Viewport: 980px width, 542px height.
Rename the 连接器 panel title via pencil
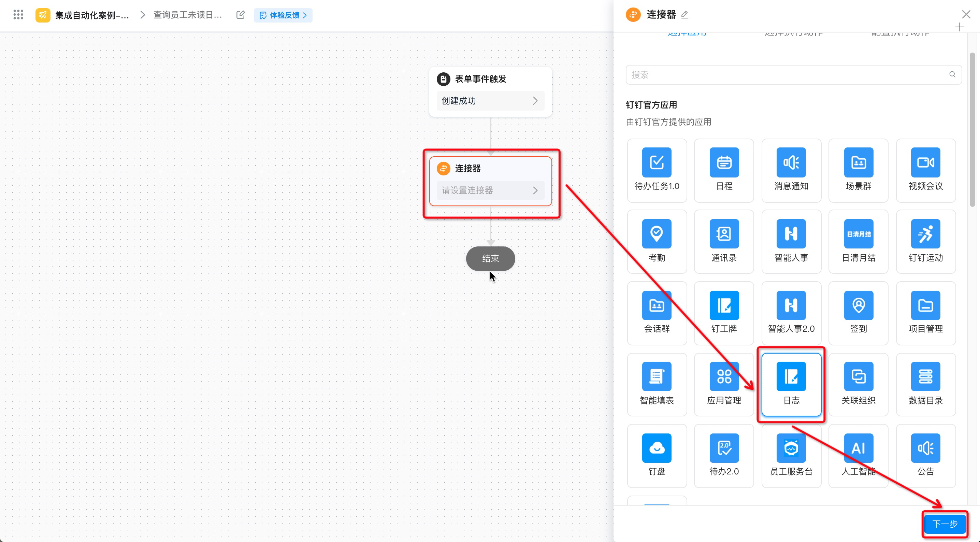pyautogui.click(x=684, y=15)
